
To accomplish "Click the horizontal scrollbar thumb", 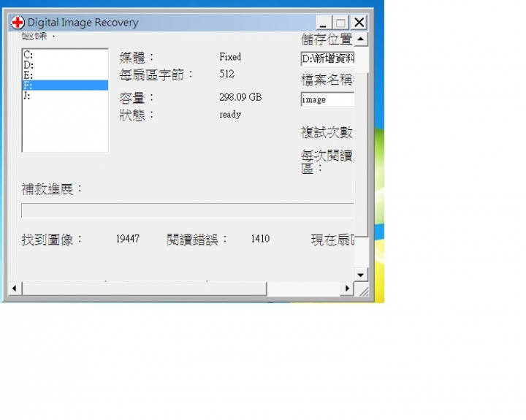I will coord(145,289).
